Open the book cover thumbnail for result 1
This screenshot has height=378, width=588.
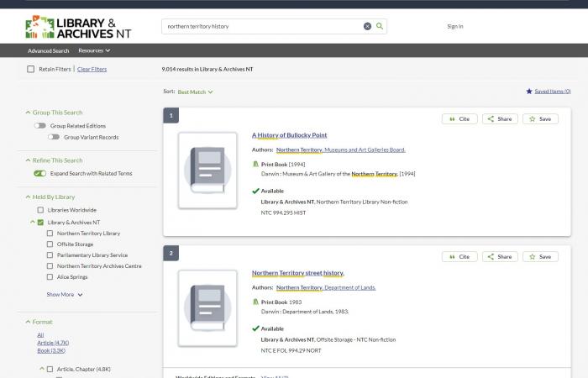207,171
